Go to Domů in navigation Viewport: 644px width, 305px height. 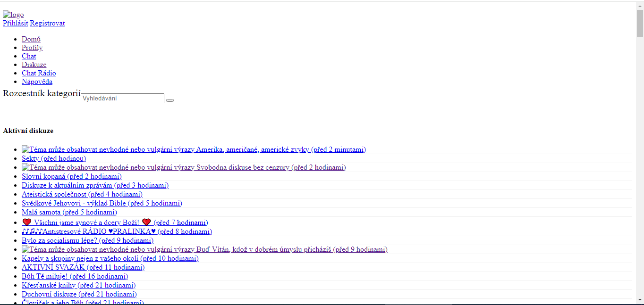tap(31, 39)
